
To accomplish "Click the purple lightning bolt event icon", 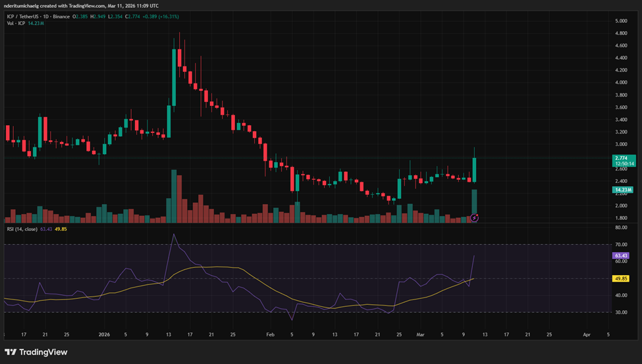I will pyautogui.click(x=474, y=217).
